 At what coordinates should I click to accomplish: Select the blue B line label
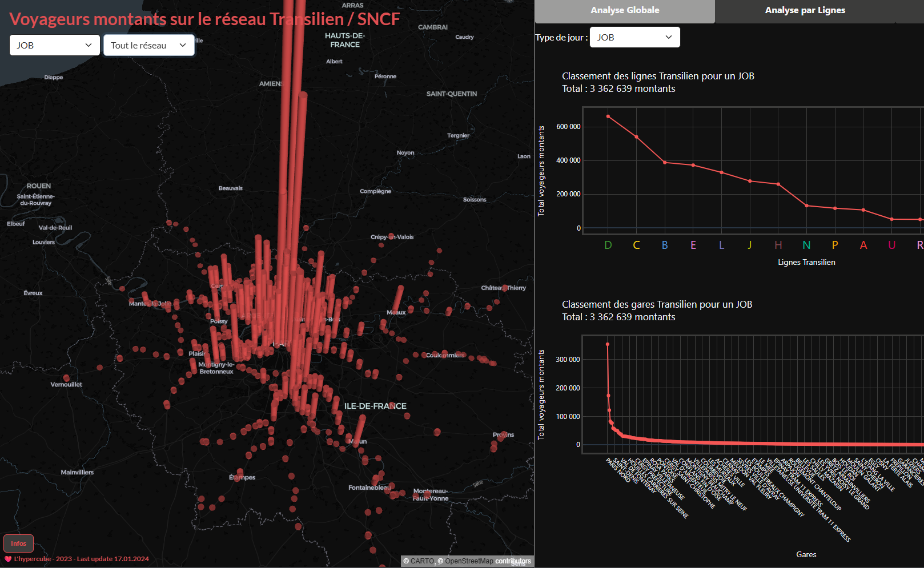pyautogui.click(x=665, y=245)
